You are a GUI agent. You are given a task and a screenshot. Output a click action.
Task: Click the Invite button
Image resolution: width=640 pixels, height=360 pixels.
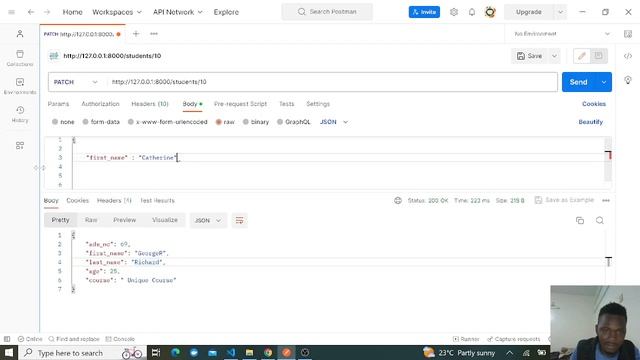click(424, 12)
